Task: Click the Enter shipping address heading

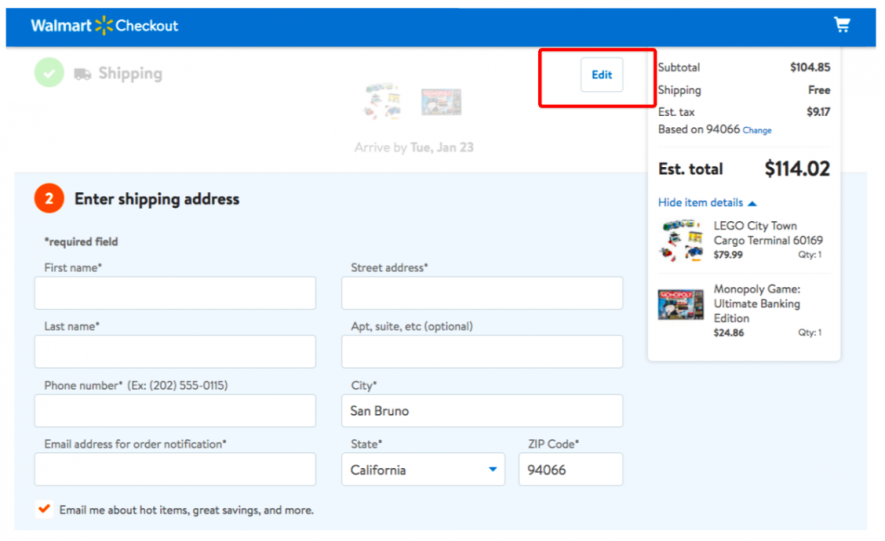Action: click(x=157, y=199)
